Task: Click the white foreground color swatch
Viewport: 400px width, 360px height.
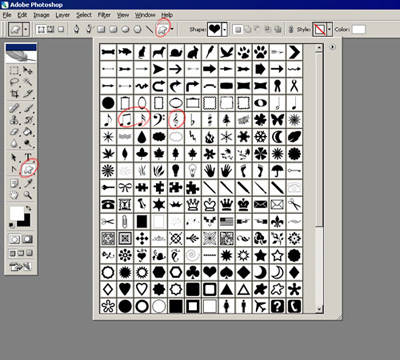Action: point(16,213)
